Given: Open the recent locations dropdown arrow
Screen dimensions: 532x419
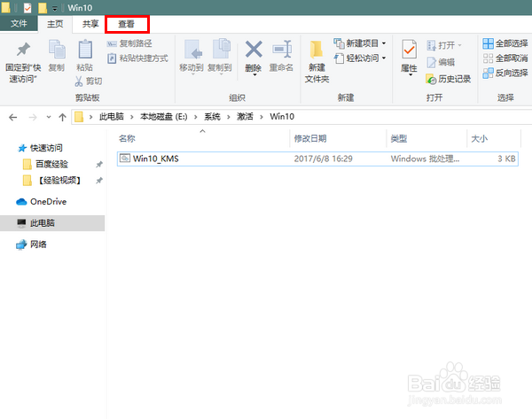Looking at the screenshot, I should [49, 117].
